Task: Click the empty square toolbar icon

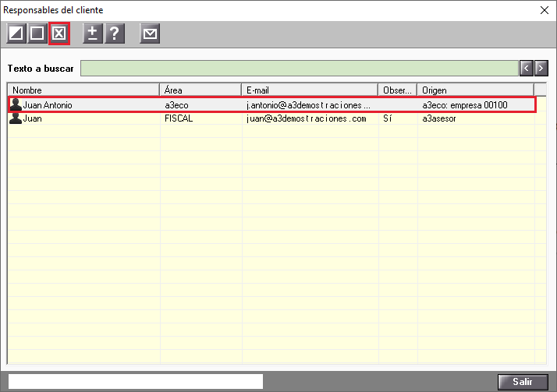Action: [x=37, y=34]
